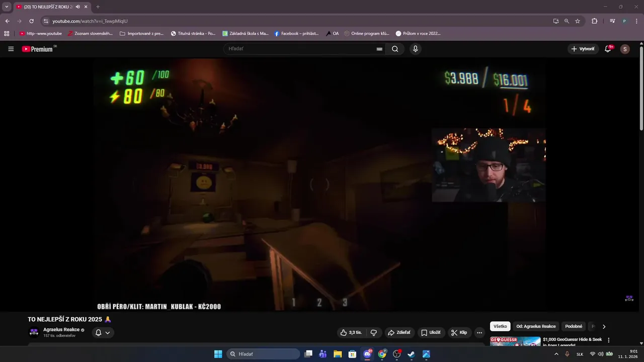Image resolution: width=644 pixels, height=362 pixels.
Task: Show more filter chips with the right arrow
Action: click(x=604, y=326)
